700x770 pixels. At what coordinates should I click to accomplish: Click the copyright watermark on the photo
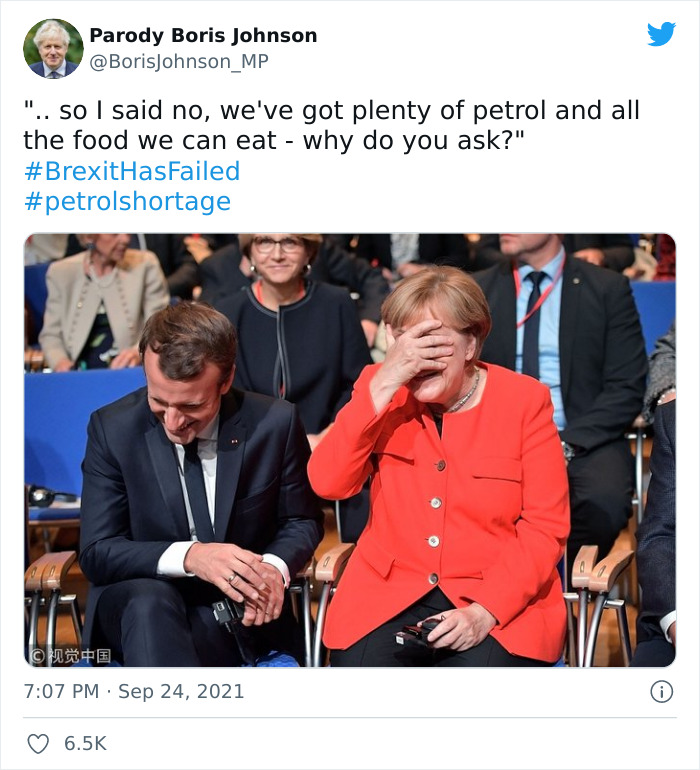pyautogui.click(x=70, y=656)
